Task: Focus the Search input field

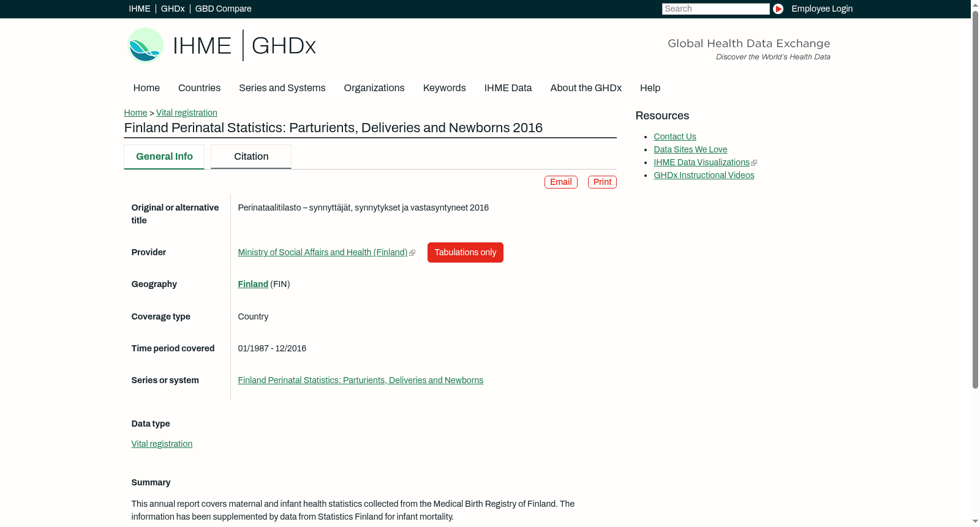Action: 715,9
